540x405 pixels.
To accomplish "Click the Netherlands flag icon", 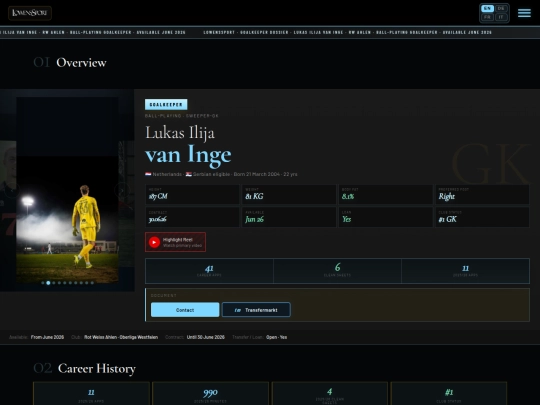I will [148, 174].
